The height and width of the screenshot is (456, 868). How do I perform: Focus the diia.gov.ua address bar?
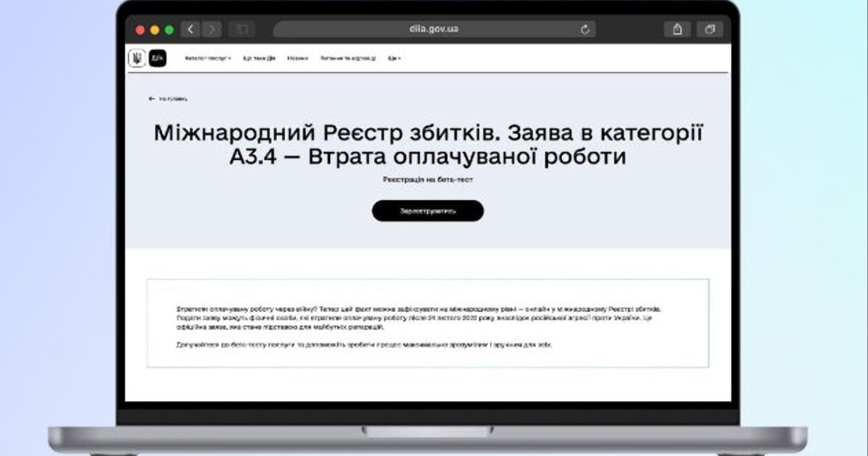coord(434,30)
